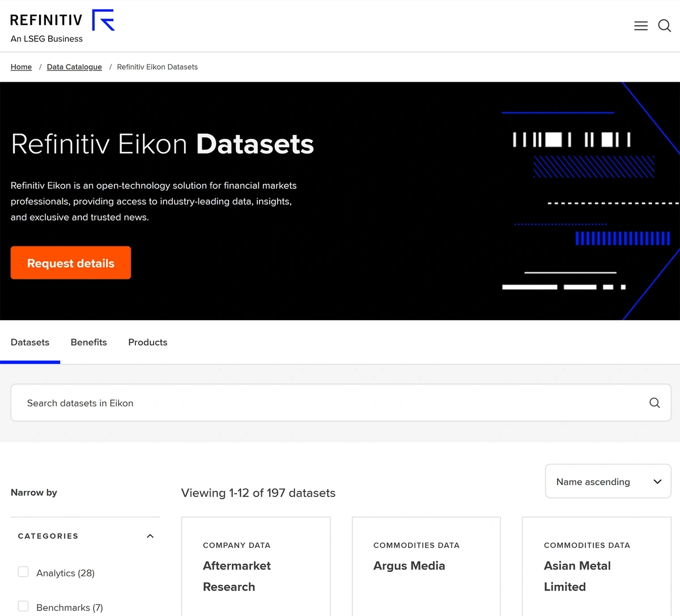
Task: Open the Argus Media dataset card
Action: click(426, 567)
